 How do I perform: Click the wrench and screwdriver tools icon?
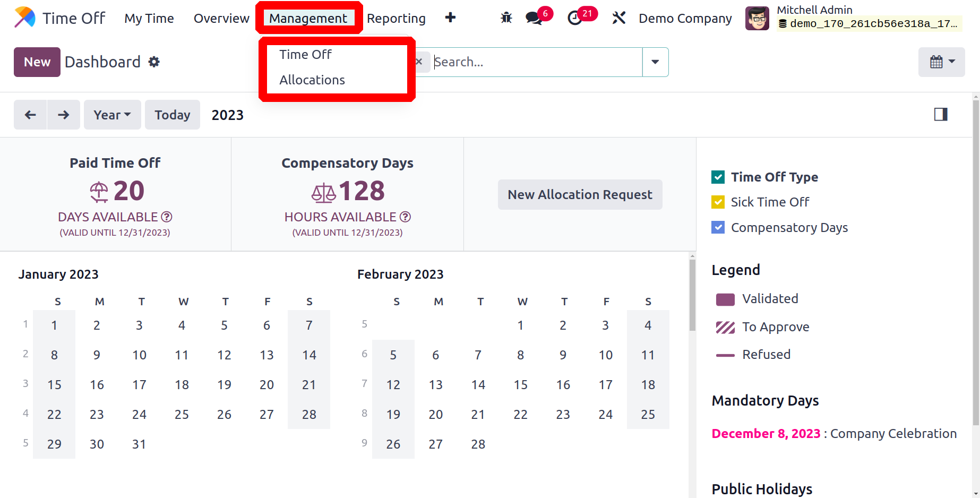tap(618, 18)
